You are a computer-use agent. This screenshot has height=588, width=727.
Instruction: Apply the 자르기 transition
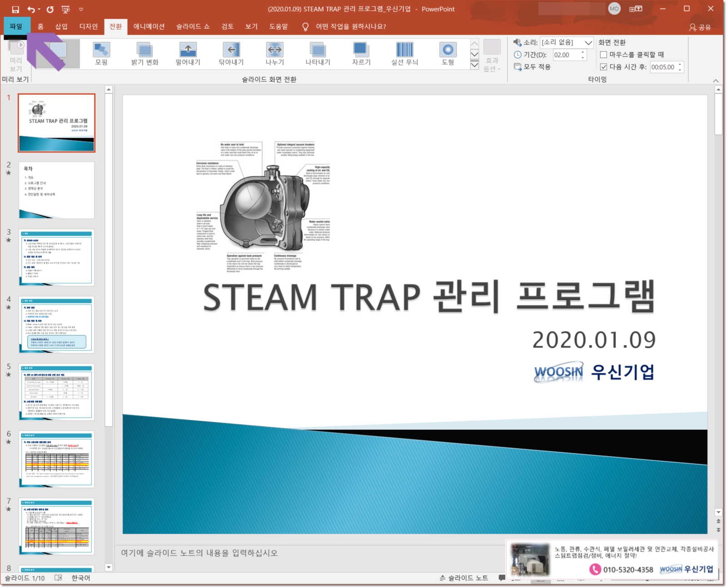361,54
